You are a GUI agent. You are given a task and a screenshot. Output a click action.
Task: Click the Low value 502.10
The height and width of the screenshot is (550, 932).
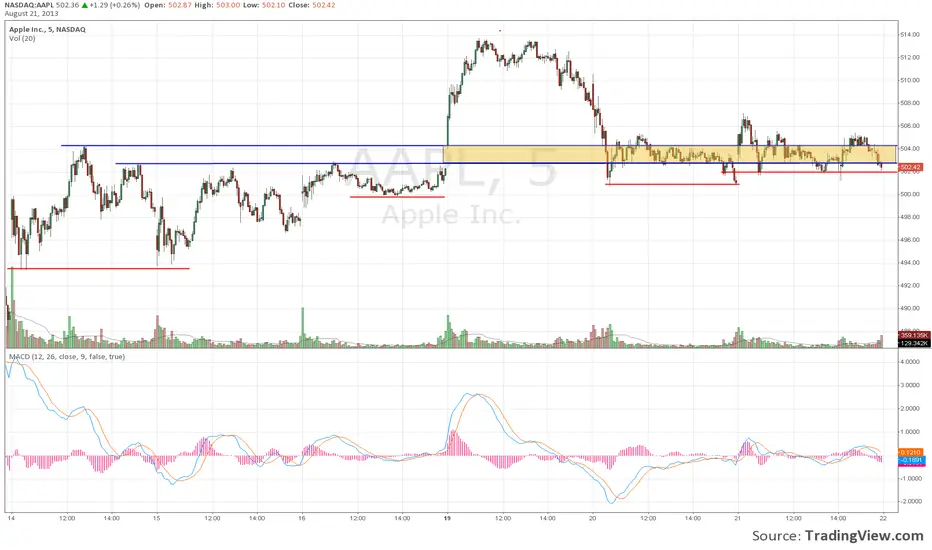point(273,5)
